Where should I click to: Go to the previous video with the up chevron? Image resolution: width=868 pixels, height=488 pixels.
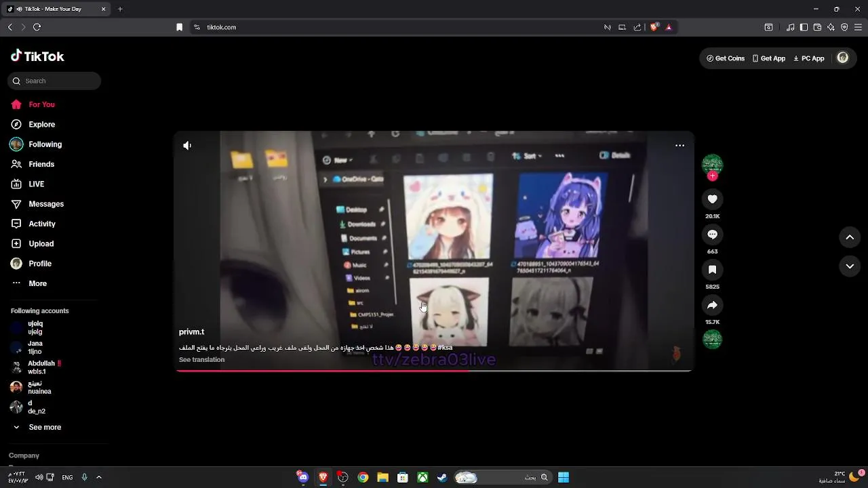tap(850, 237)
